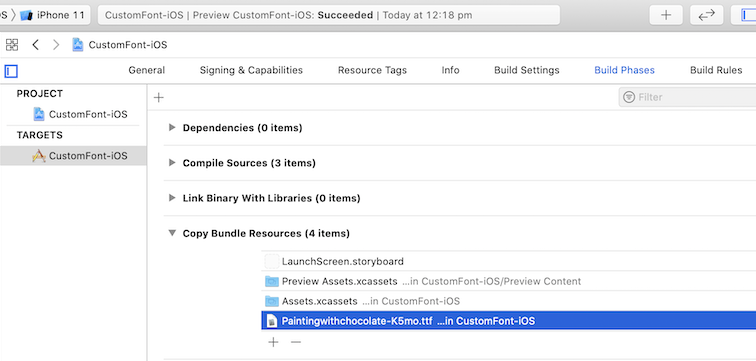The width and height of the screenshot is (756, 361).
Task: Switch to the Resource Tags tab
Action: click(372, 70)
